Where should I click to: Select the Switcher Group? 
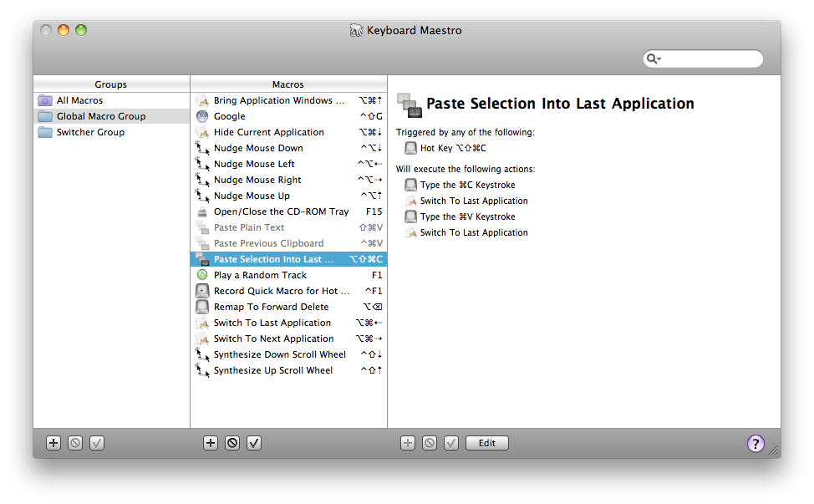pyautogui.click(x=112, y=132)
